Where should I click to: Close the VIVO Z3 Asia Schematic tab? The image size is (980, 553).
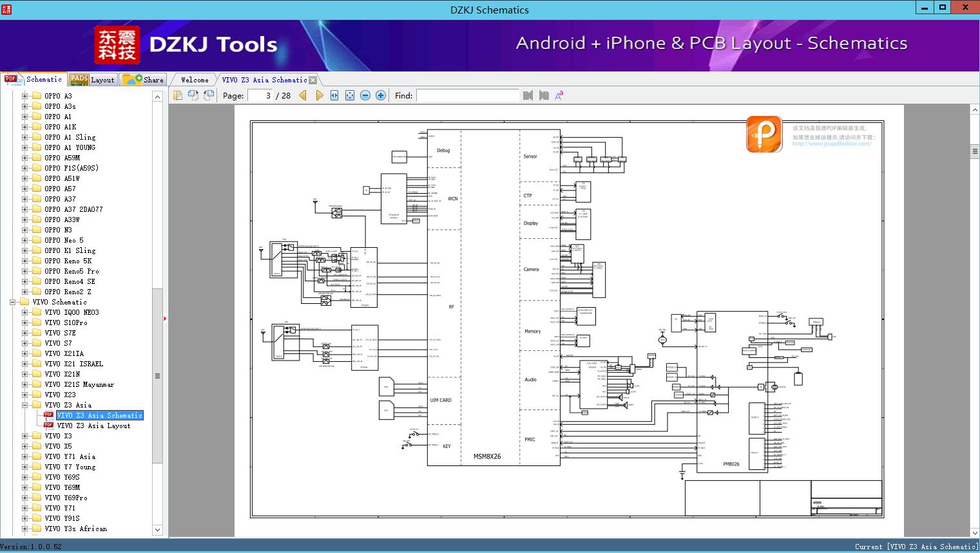click(x=313, y=80)
